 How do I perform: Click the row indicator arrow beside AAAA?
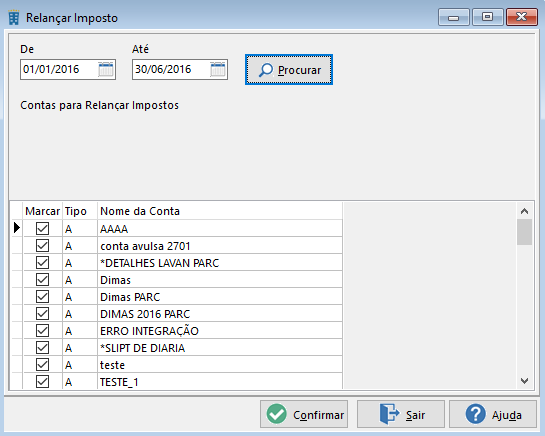click(17, 228)
